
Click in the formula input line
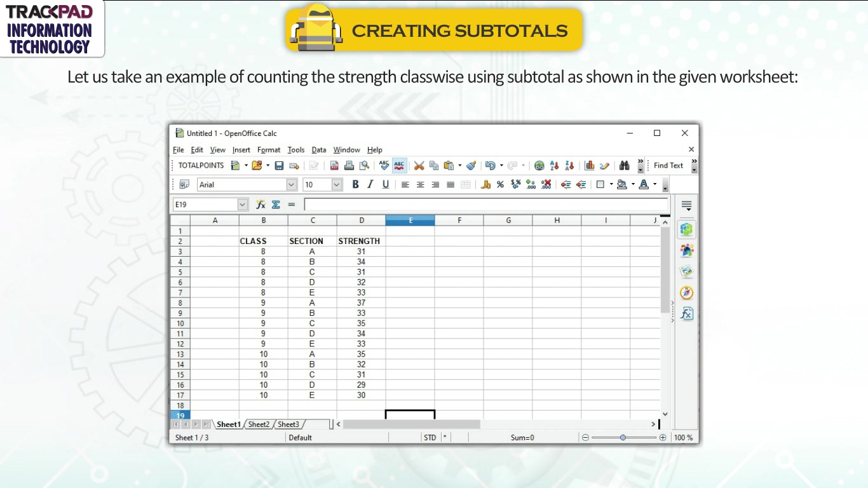[x=486, y=205]
